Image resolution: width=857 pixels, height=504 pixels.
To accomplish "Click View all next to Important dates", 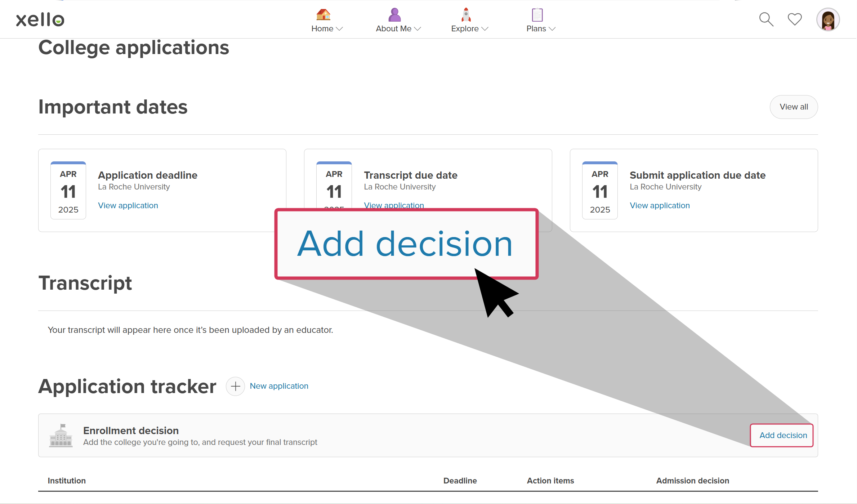I will [x=794, y=107].
